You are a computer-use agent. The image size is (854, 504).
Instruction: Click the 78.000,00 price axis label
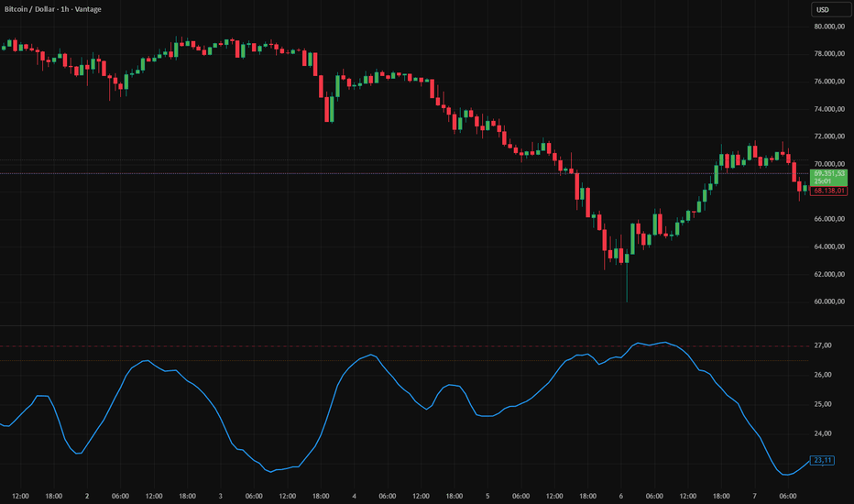tap(829, 53)
